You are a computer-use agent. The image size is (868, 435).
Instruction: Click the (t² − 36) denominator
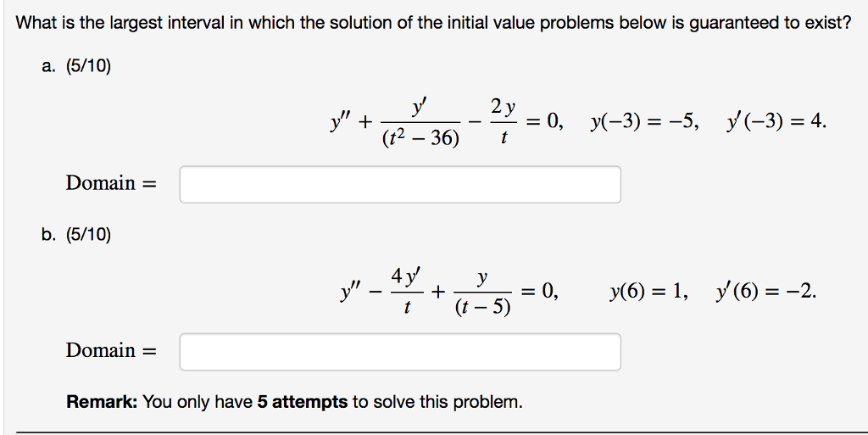[x=420, y=138]
